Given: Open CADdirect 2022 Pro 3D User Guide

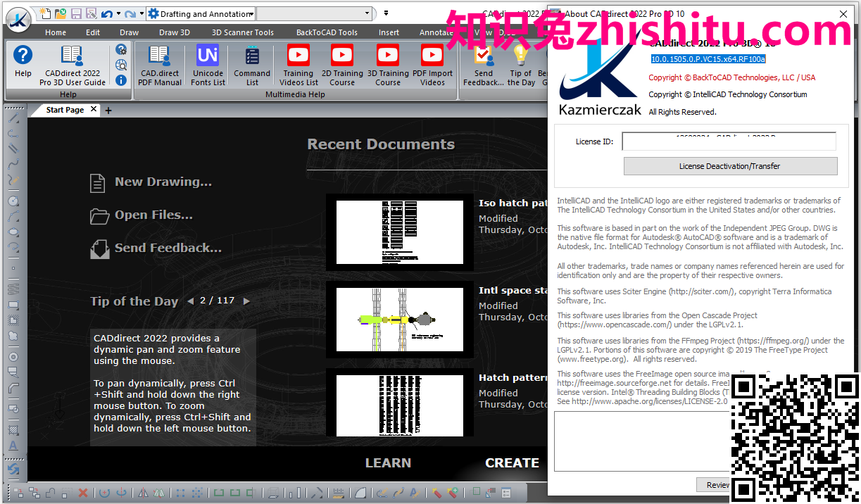Looking at the screenshot, I should click(73, 65).
